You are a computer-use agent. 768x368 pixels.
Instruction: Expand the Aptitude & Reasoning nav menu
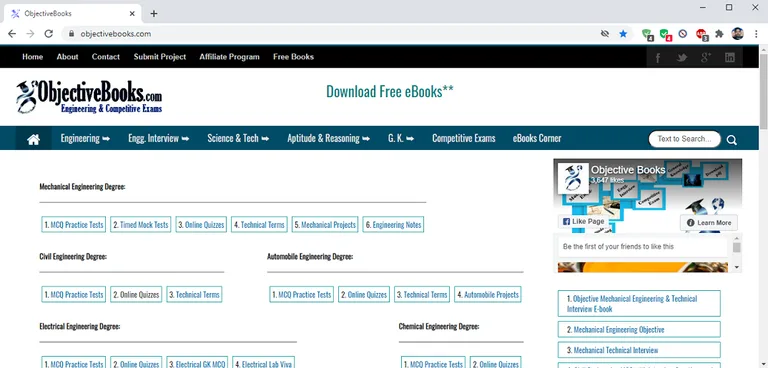328,139
